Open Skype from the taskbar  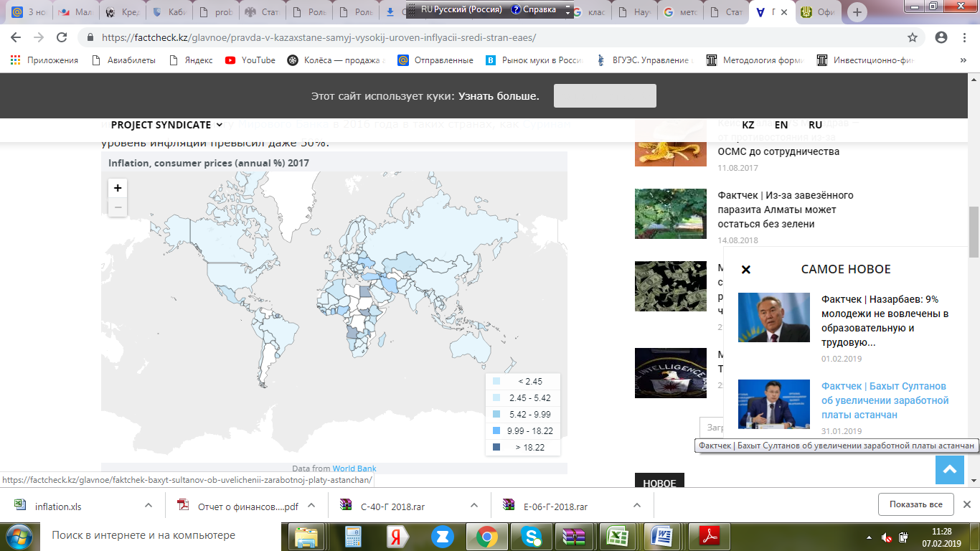tap(531, 536)
